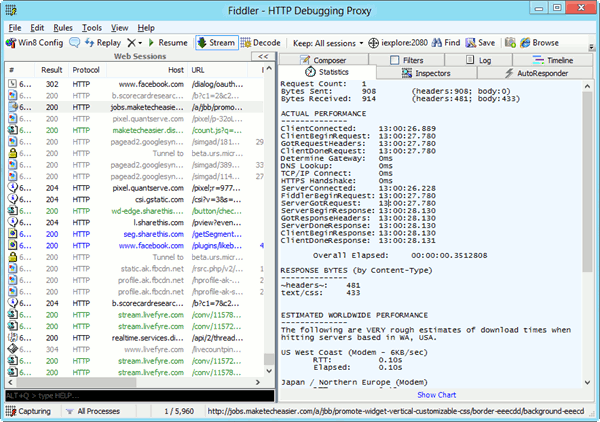Toggle Decode mode
Screen dimensions: 600x422
261,43
